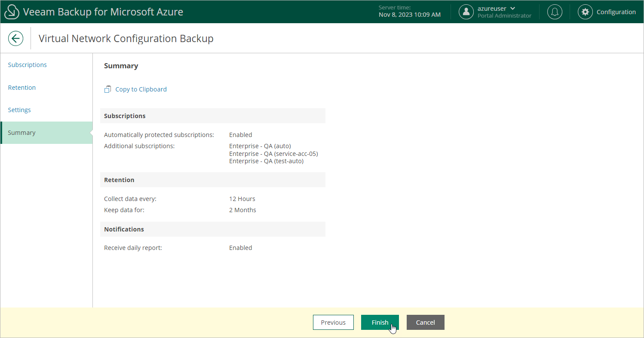The height and width of the screenshot is (338, 644).
Task: Click the clipboard copy icon
Action: click(108, 89)
